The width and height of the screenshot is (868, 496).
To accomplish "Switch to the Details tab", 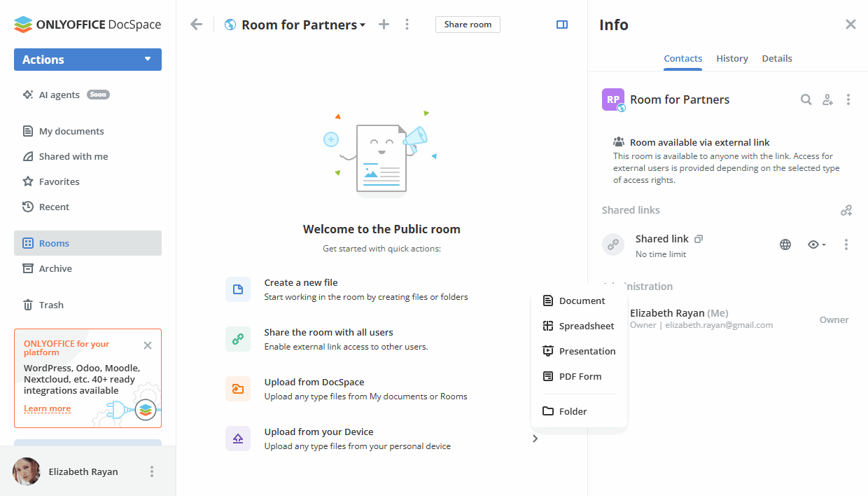I will (x=777, y=59).
